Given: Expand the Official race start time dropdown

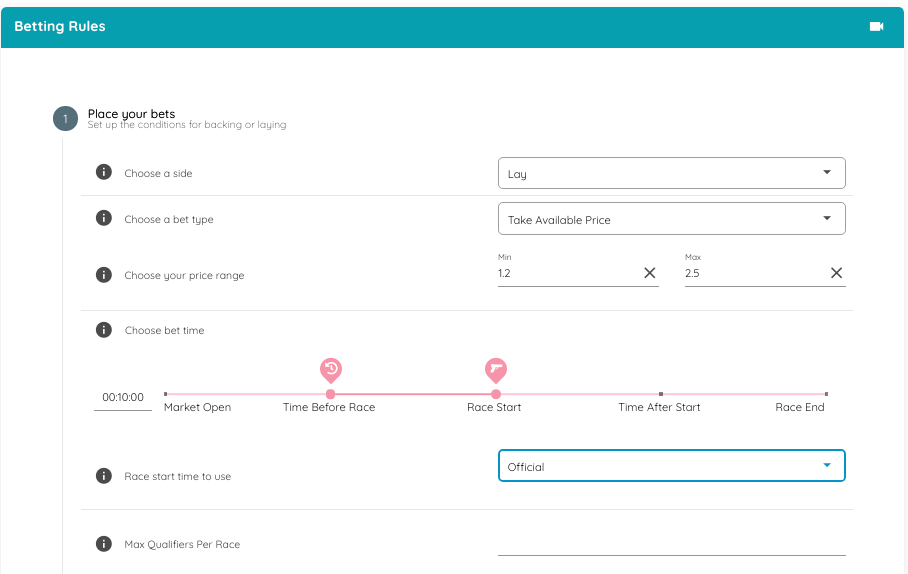Looking at the screenshot, I should [671, 466].
